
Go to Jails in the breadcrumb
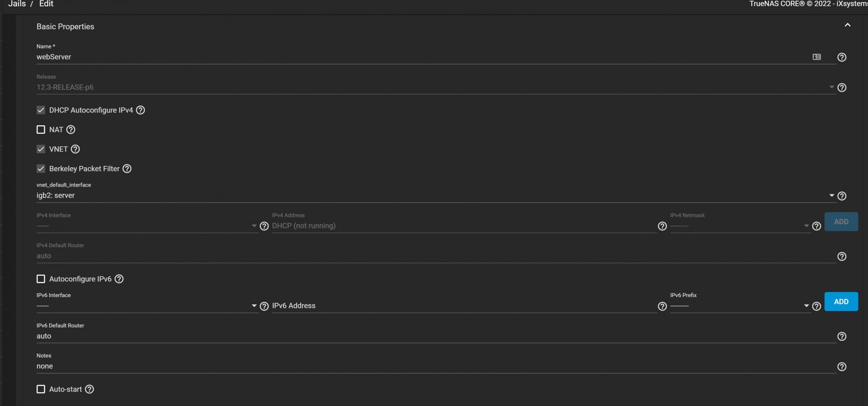17,4
